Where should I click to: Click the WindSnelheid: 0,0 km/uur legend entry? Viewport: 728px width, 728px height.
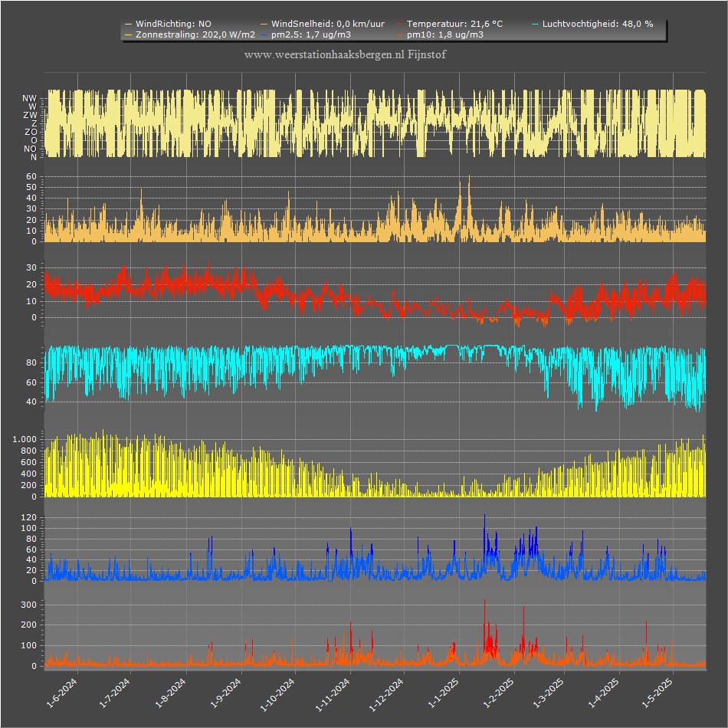pos(323,24)
